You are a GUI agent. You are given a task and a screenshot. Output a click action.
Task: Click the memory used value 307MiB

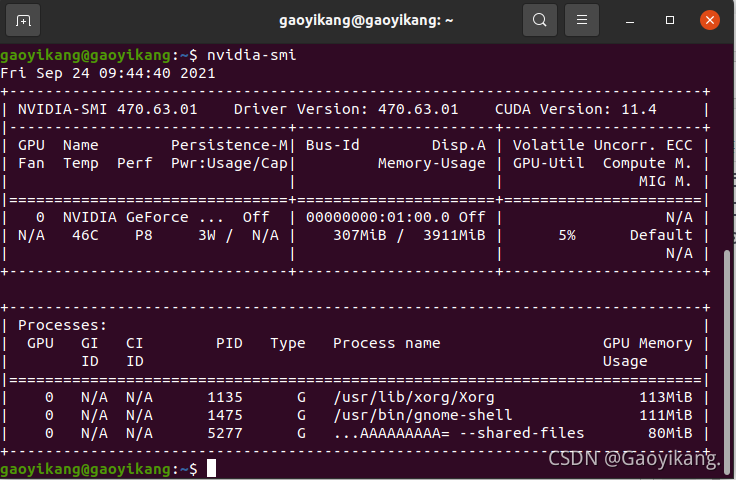360,235
